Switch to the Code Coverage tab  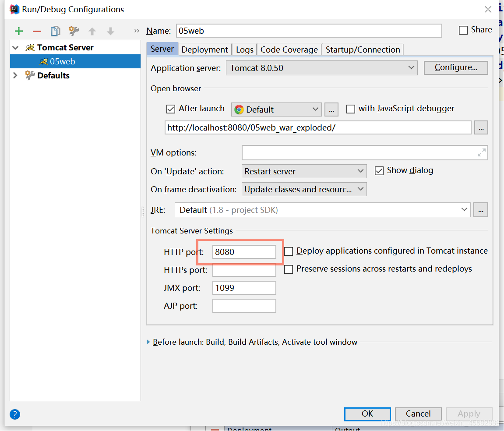[289, 50]
